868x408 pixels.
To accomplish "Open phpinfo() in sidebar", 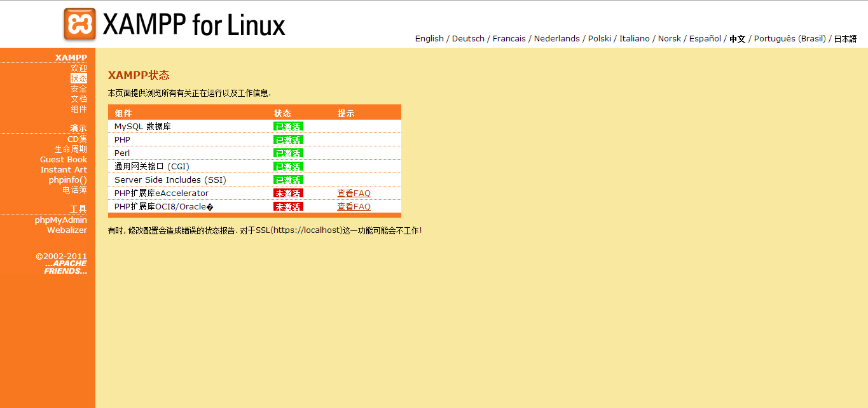I will click(68, 179).
